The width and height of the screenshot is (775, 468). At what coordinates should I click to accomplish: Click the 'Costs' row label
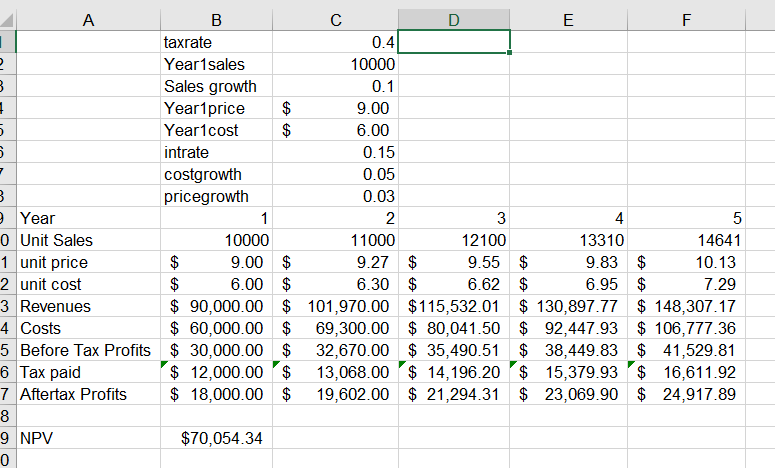(x=88, y=328)
